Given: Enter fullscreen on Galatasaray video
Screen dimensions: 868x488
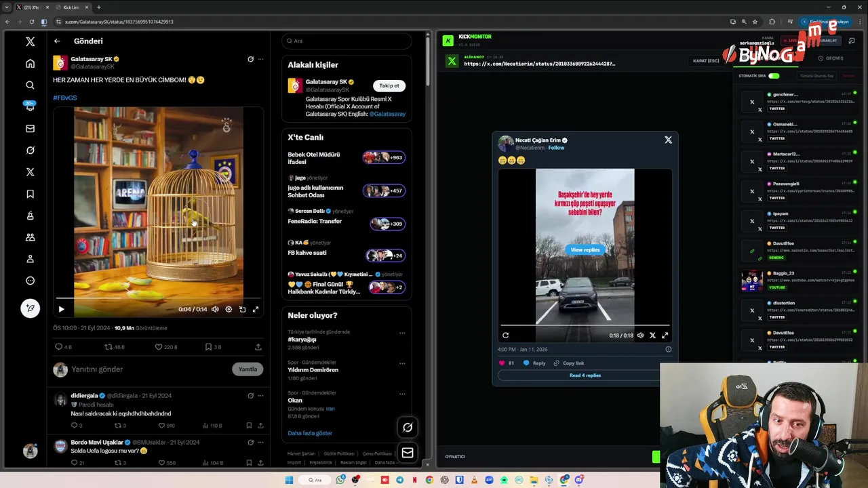Looking at the screenshot, I should pos(256,309).
